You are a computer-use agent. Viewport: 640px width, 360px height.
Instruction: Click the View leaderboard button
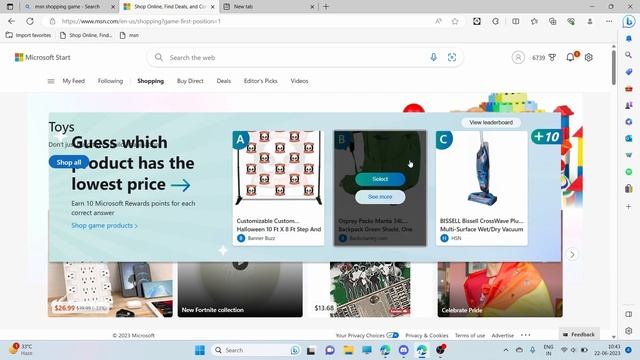491,122
